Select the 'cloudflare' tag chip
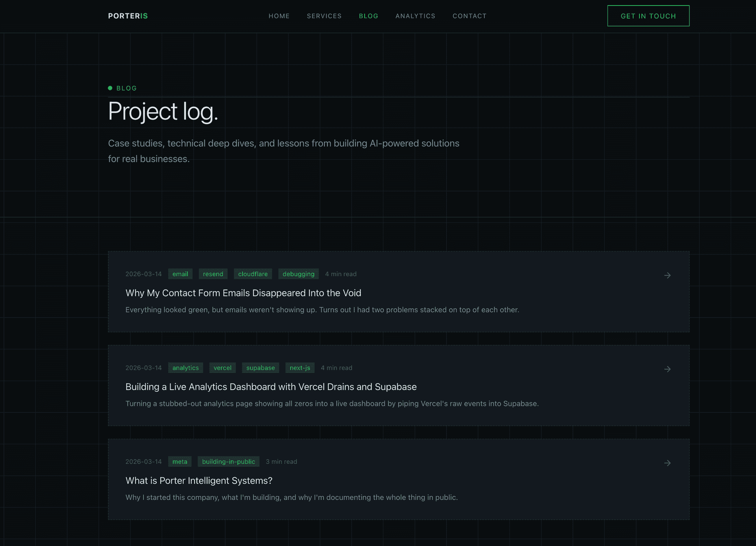756x546 pixels. [253, 274]
